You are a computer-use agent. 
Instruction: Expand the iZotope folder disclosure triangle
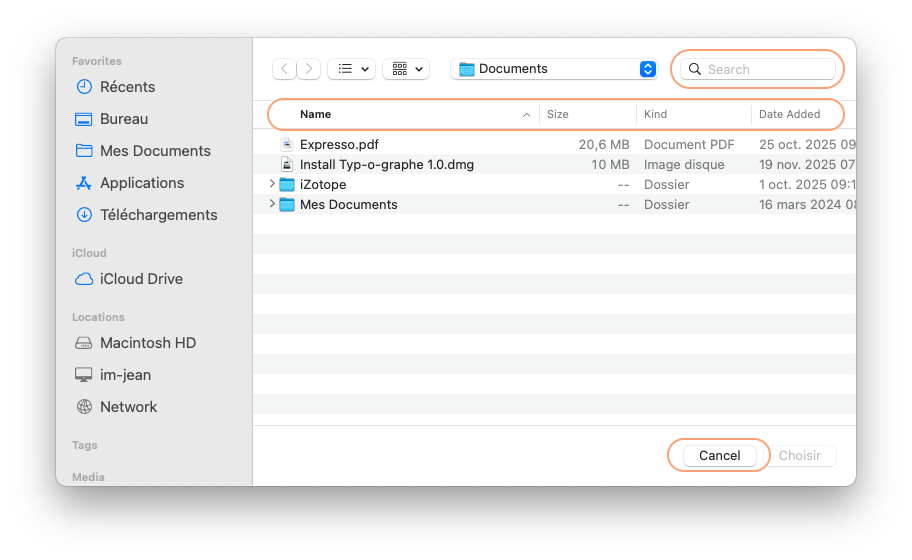[272, 184]
